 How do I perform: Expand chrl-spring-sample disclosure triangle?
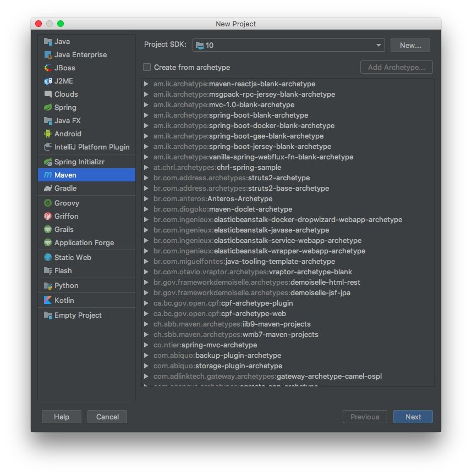tap(146, 167)
